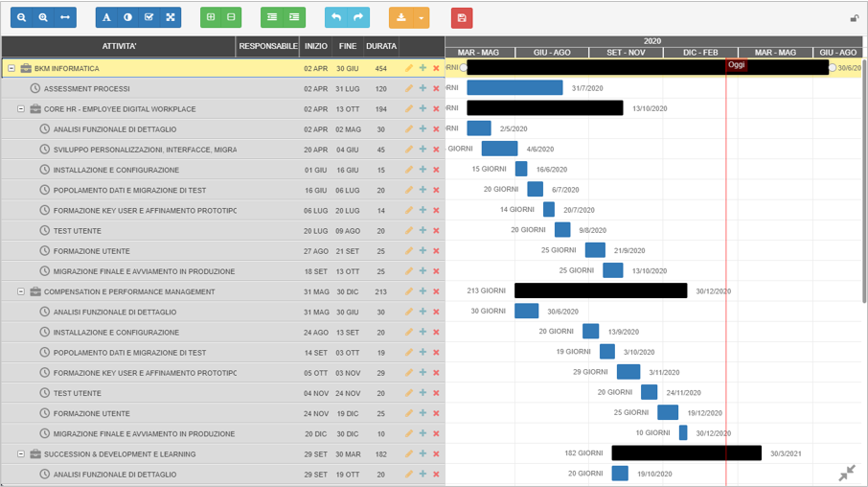868x487 pixels.
Task: Edit SUCCESSION & DEVELOPMENT E LEARNING row
Action: tap(409, 453)
